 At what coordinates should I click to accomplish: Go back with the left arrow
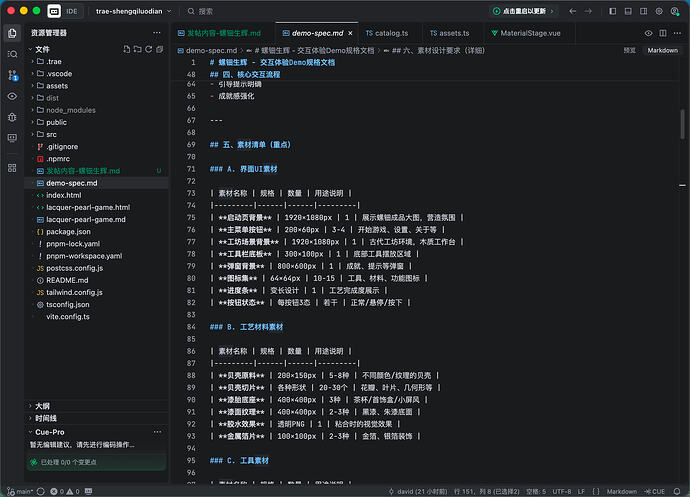[x=573, y=11]
